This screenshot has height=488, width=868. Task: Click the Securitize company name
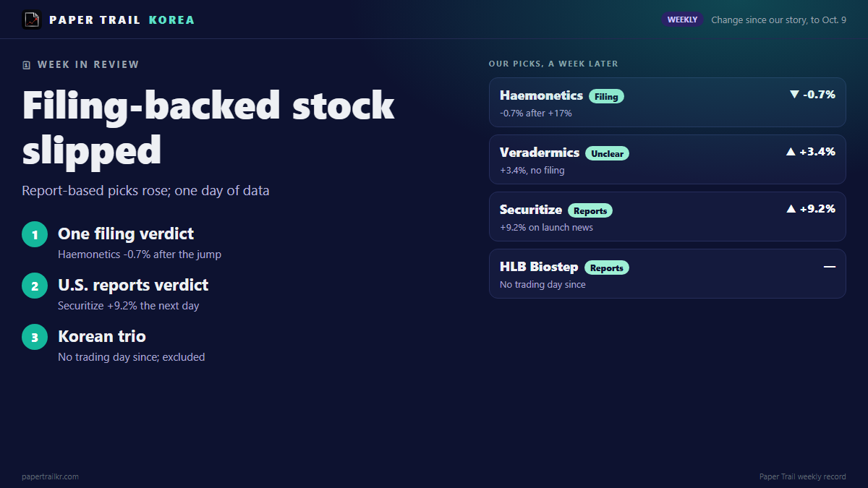tap(531, 209)
